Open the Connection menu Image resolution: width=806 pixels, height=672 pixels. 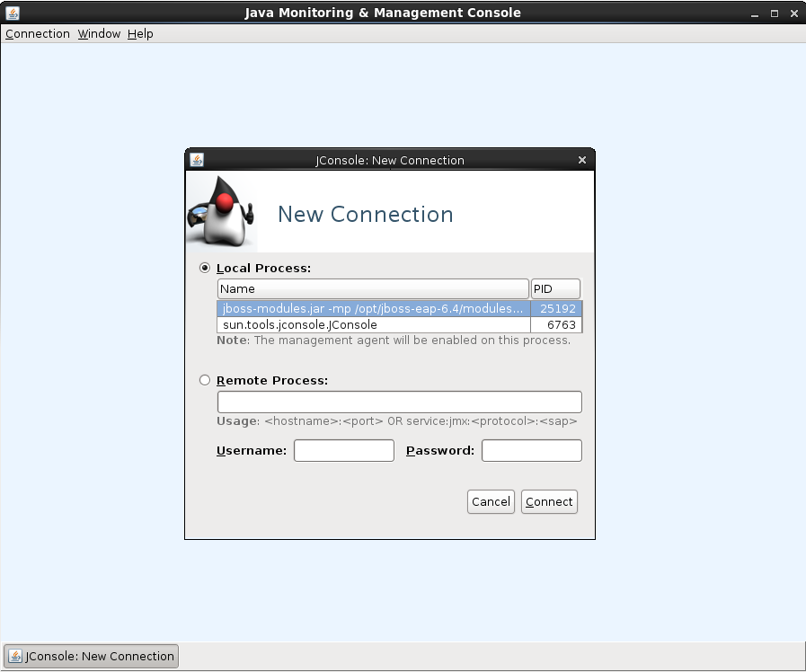pos(38,34)
